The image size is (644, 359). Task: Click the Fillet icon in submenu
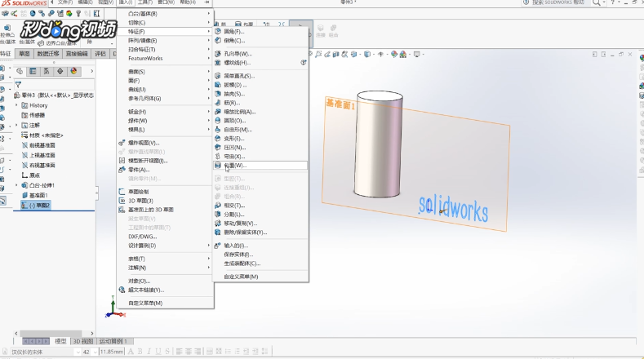click(x=218, y=31)
